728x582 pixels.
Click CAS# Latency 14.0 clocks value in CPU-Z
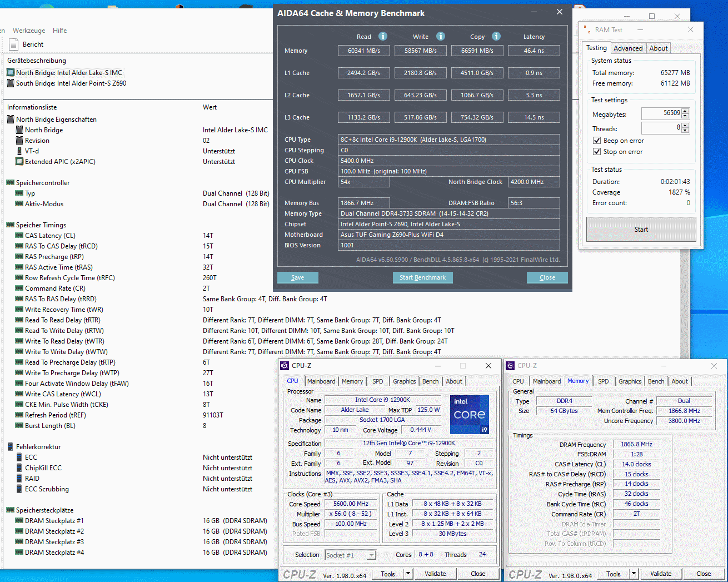[636, 464]
